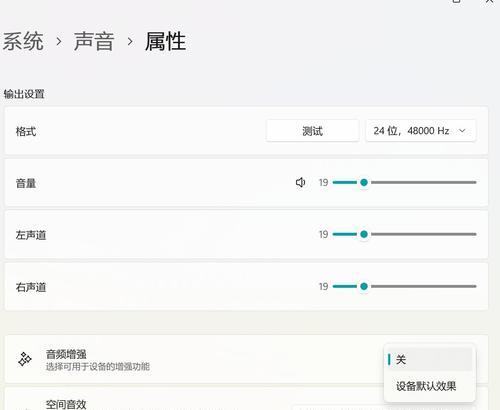Click the 测试 button

312,131
